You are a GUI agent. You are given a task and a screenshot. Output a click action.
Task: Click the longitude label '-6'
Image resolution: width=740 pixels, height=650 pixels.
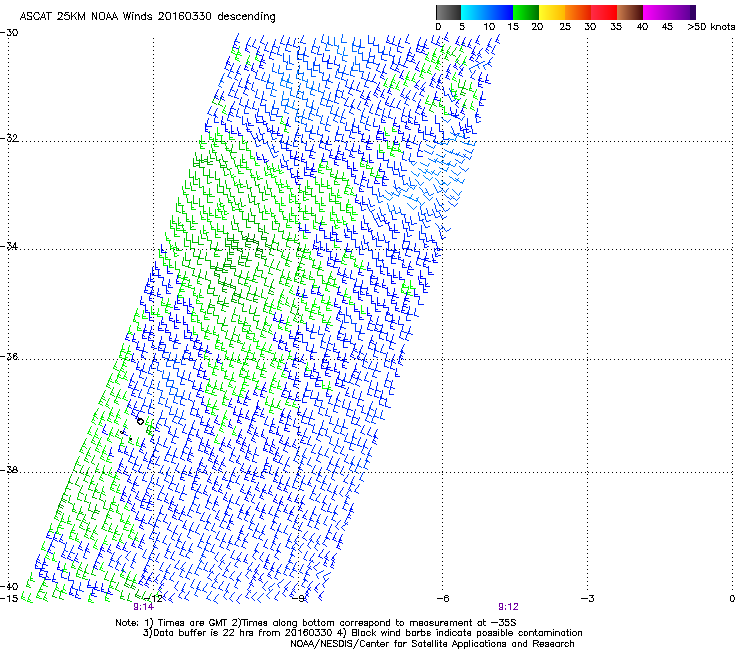[x=443, y=599]
